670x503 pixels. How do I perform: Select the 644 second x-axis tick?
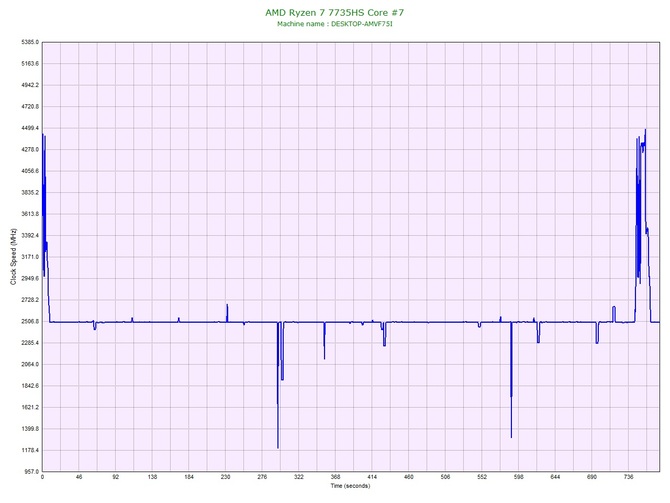555,478
